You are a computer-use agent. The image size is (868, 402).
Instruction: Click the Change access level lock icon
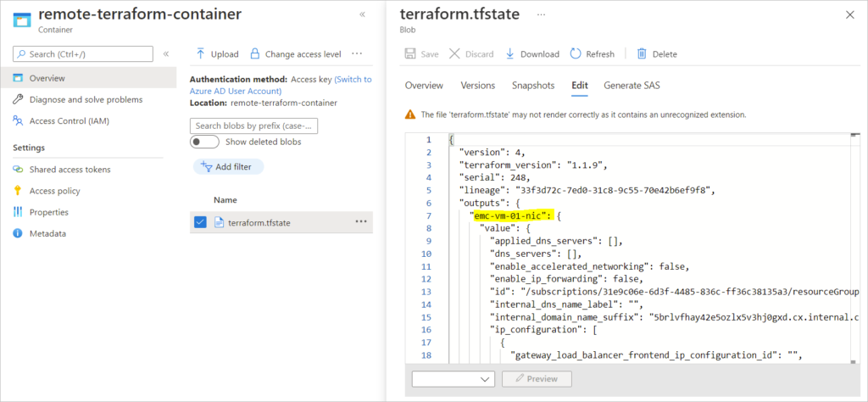[x=254, y=53]
